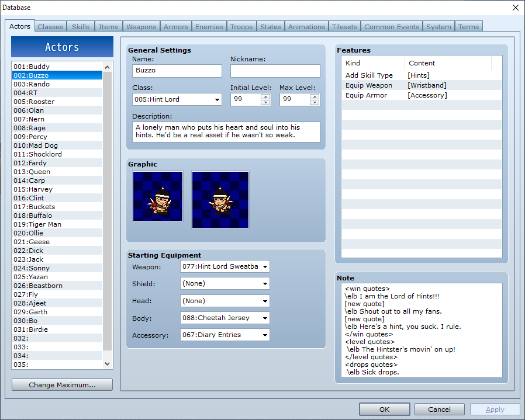The width and height of the screenshot is (525, 420).
Task: Select actor 026:Beastborn
Action: 57,286
